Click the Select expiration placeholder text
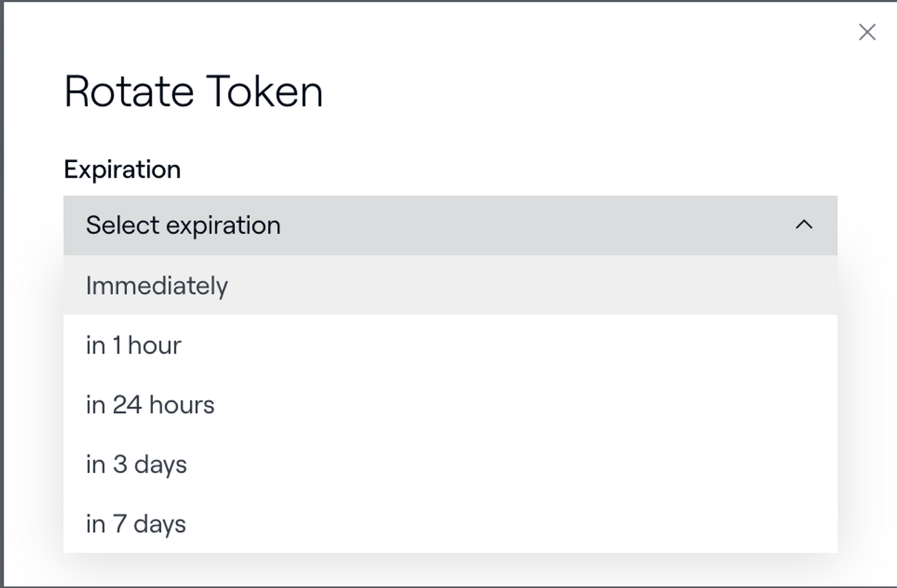The image size is (897, 588). pyautogui.click(x=183, y=225)
